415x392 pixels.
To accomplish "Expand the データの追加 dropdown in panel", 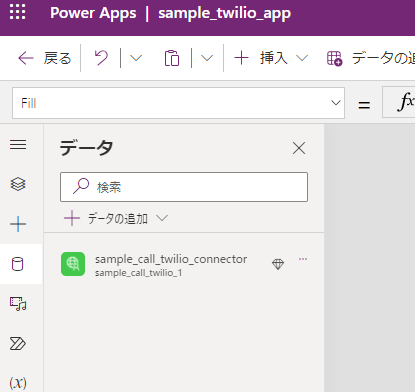I will click(116, 219).
